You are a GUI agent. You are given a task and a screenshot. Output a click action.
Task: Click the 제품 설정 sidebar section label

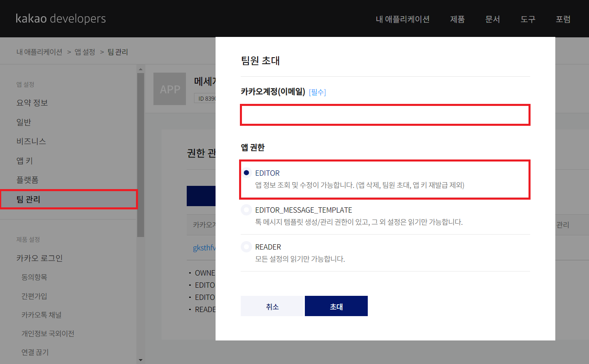click(x=28, y=239)
